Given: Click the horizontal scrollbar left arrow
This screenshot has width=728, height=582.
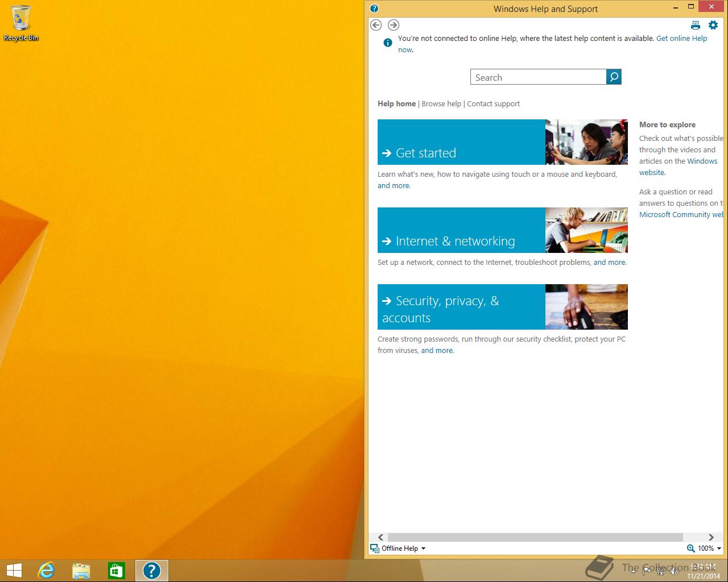Looking at the screenshot, I should (x=381, y=537).
